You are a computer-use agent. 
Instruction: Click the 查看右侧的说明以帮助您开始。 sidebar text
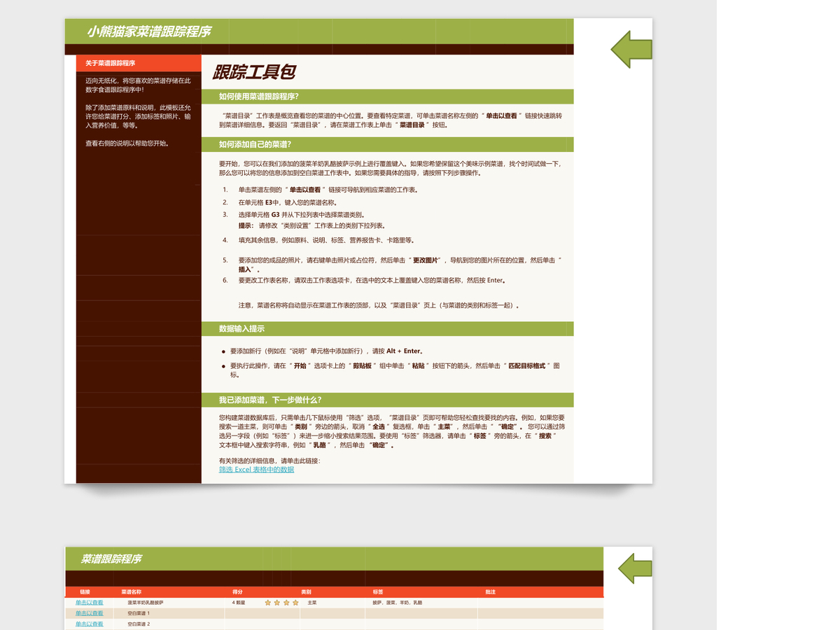(x=127, y=143)
